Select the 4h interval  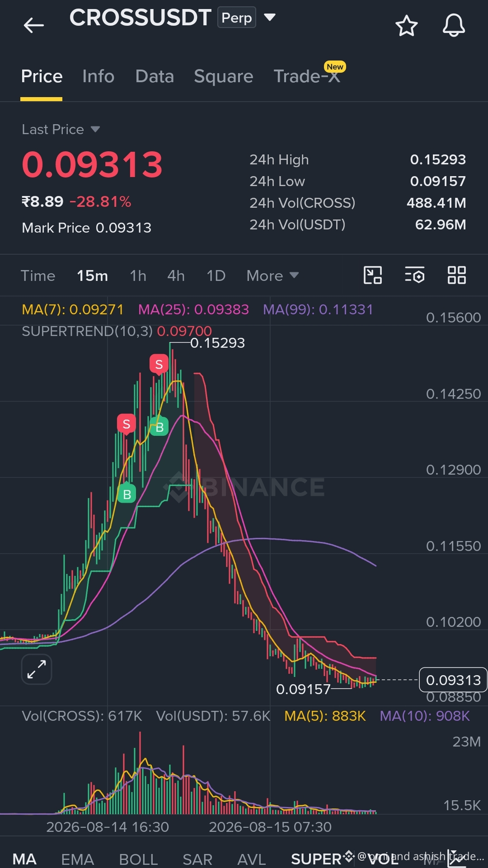176,275
